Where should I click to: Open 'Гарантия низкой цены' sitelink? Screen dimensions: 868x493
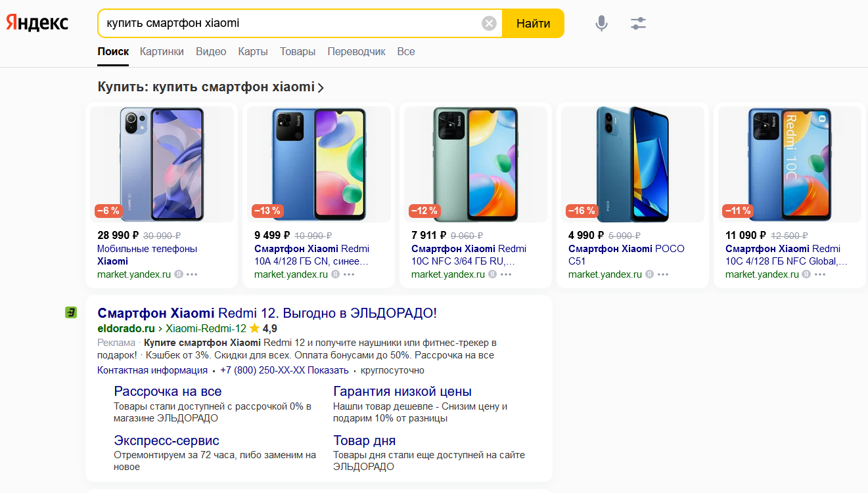402,391
